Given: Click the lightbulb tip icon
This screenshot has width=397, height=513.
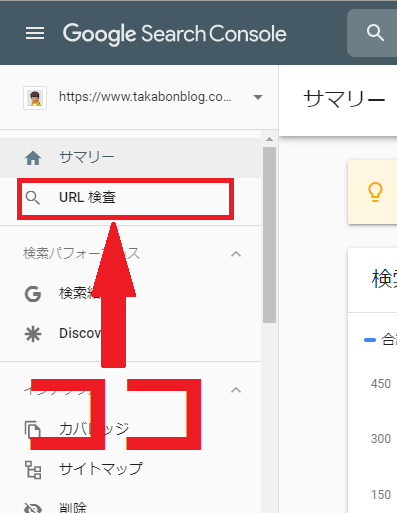Looking at the screenshot, I should pyautogui.click(x=375, y=192).
